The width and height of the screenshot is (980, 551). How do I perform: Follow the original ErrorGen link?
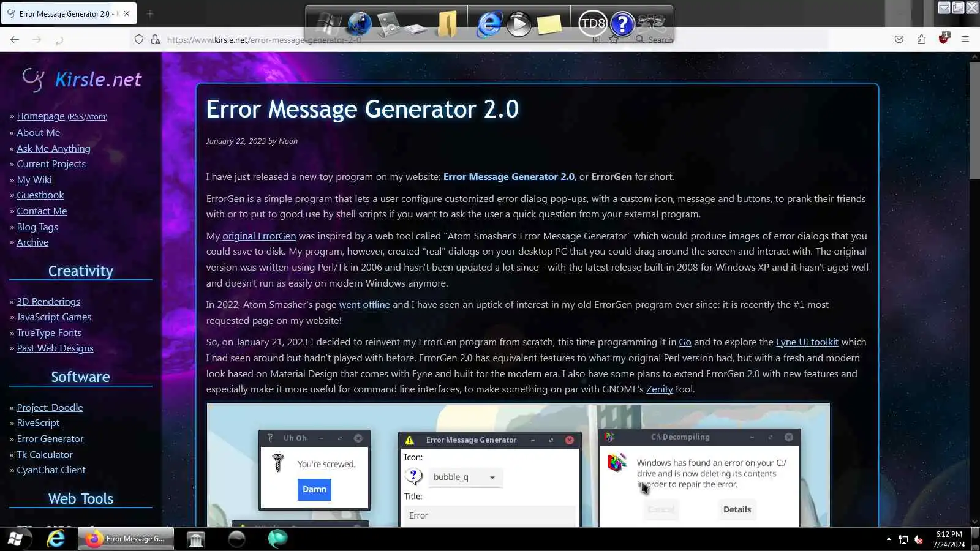[x=259, y=236]
